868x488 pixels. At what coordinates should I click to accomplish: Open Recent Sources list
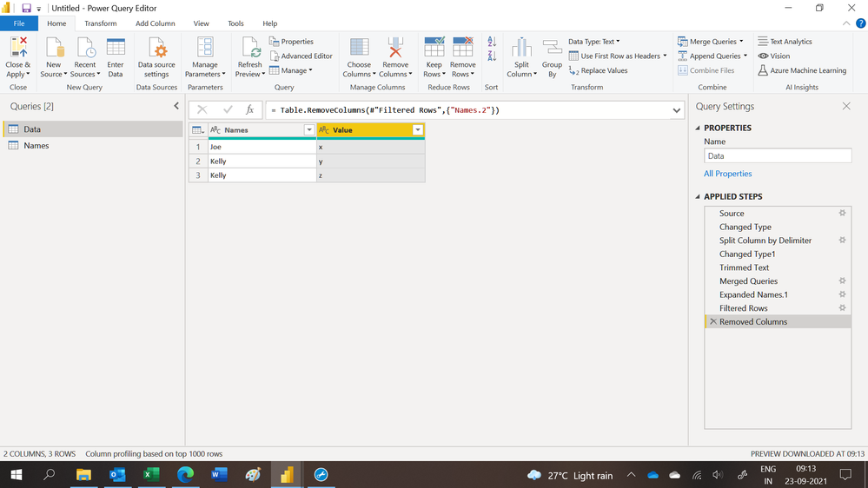tap(84, 57)
